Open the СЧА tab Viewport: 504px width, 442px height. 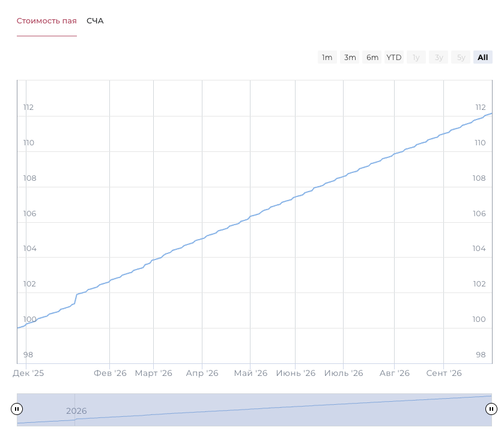pos(95,21)
